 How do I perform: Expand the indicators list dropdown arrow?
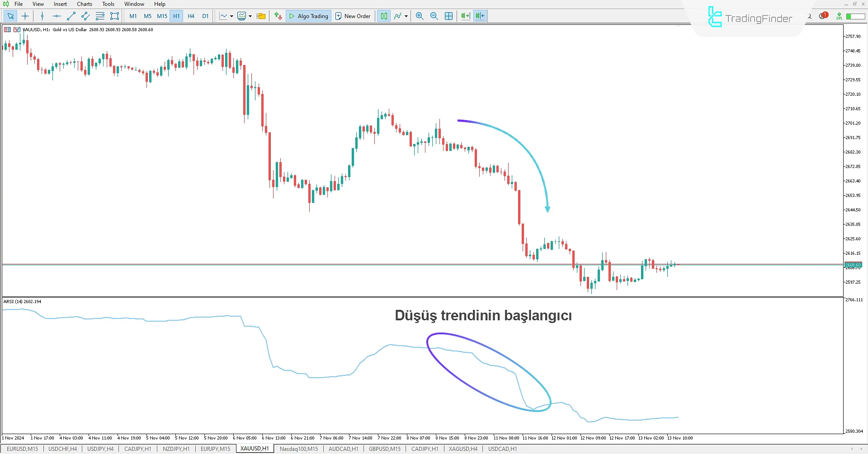pos(406,16)
